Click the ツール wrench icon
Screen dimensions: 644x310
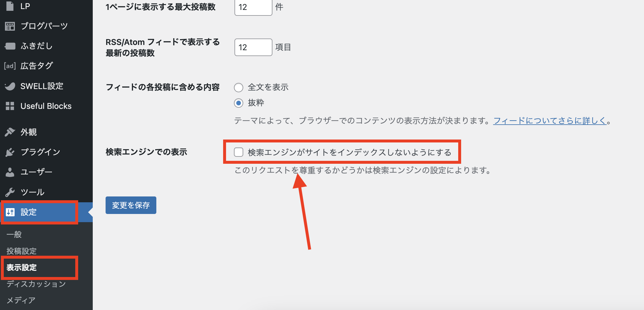[x=10, y=192]
